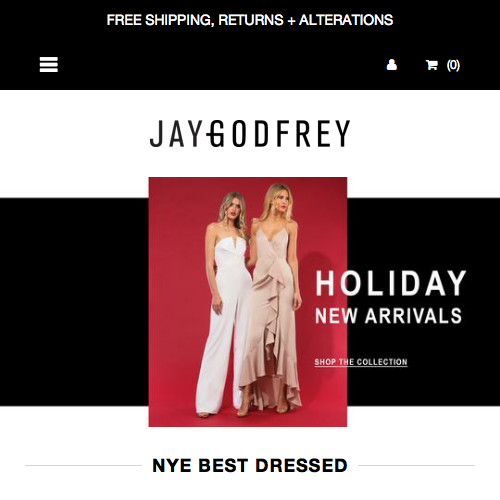This screenshot has height=500, width=500.
Task: Open the user account icon
Action: [x=392, y=65]
